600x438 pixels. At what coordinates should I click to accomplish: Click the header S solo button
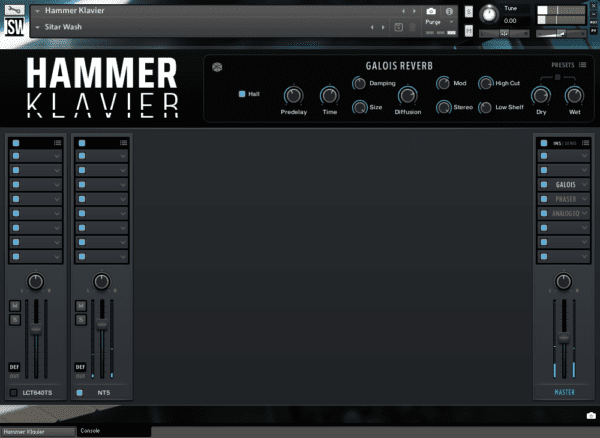pos(469,12)
